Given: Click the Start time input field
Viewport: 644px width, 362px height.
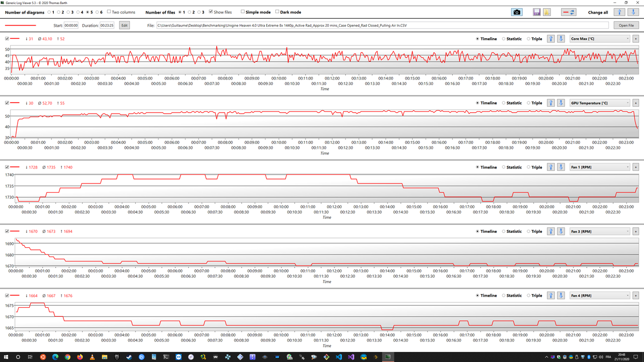Looking at the screenshot, I should click(x=70, y=25).
